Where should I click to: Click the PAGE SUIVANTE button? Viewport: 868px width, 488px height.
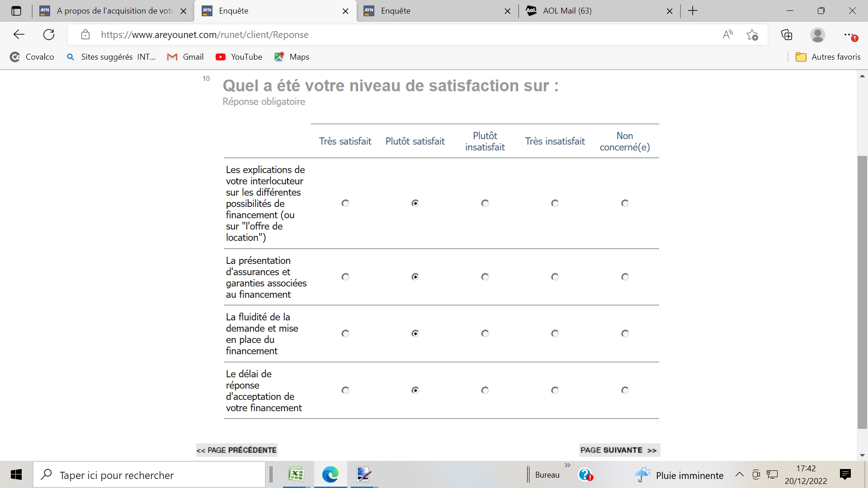(x=619, y=450)
